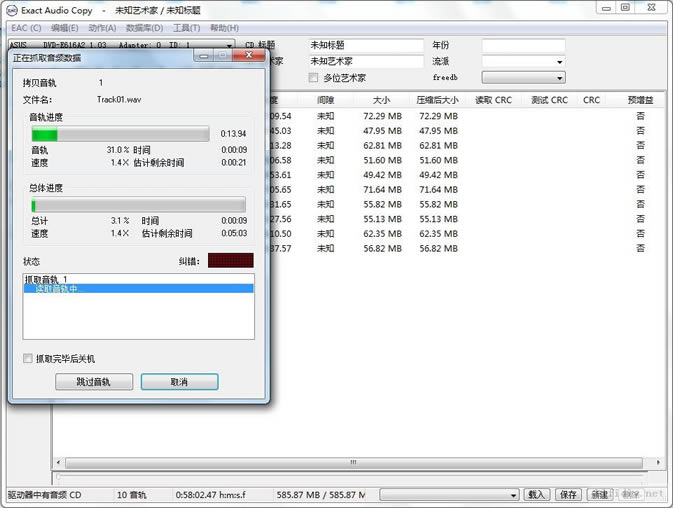The height and width of the screenshot is (508, 673).
Task: Toggle the 多位艺术家 checkbox
Action: [x=314, y=78]
